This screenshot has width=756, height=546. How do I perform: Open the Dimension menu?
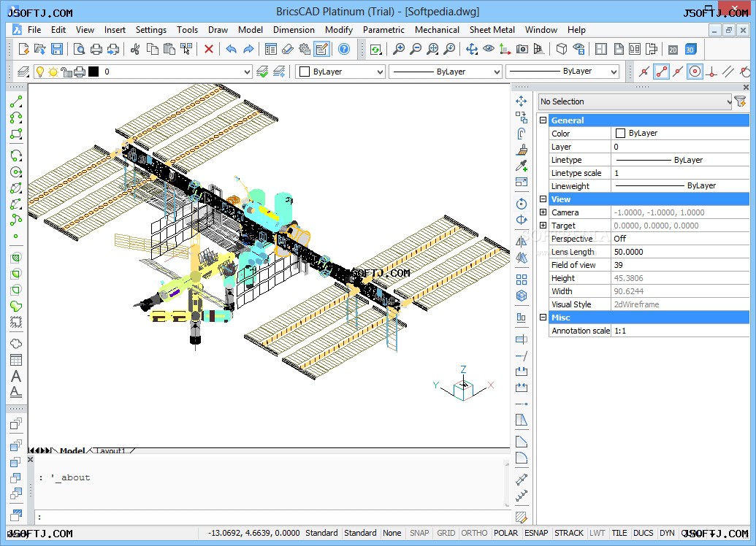(x=294, y=30)
